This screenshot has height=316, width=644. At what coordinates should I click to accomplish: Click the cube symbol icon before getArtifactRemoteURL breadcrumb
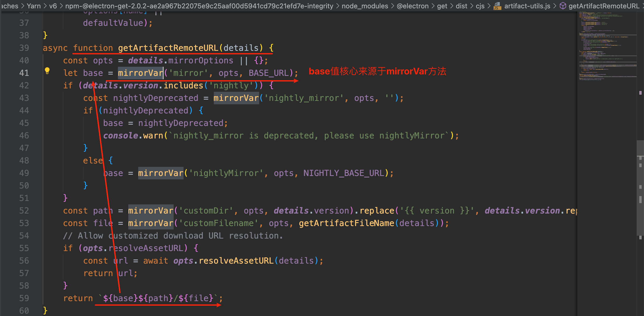563,6
